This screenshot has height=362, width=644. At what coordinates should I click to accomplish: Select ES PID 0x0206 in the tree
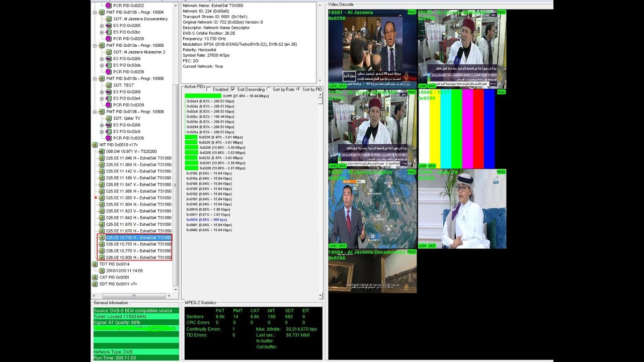tap(127, 125)
